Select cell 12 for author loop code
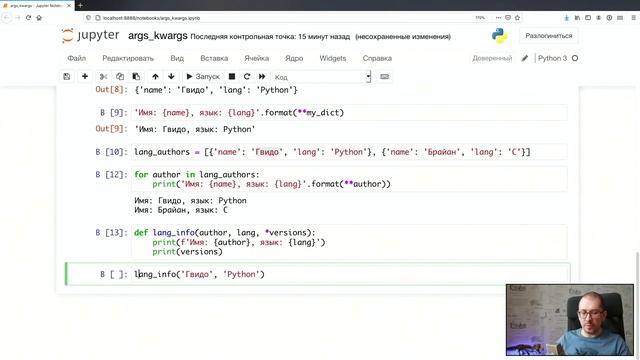This screenshot has width=640, height=360. coord(349,179)
